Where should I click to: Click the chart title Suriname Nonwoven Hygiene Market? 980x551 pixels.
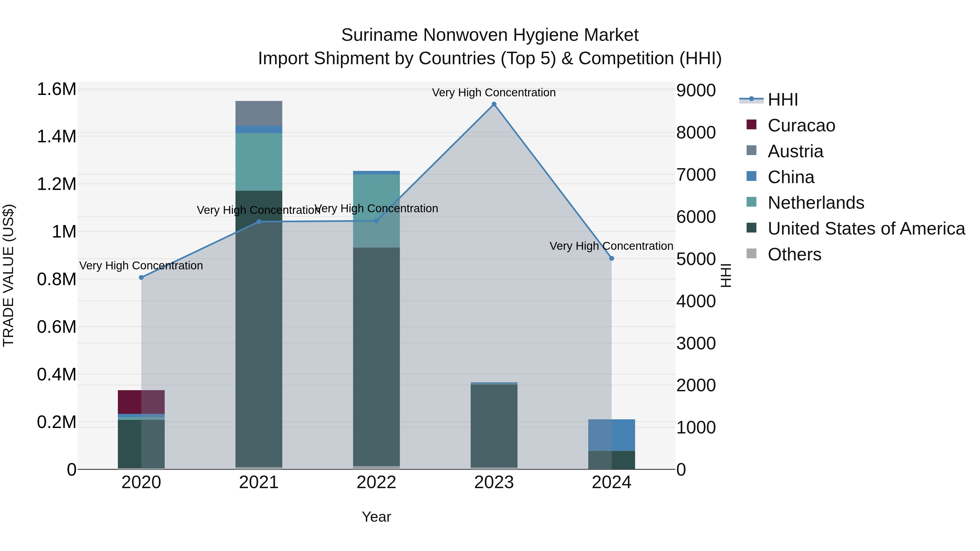tap(490, 35)
